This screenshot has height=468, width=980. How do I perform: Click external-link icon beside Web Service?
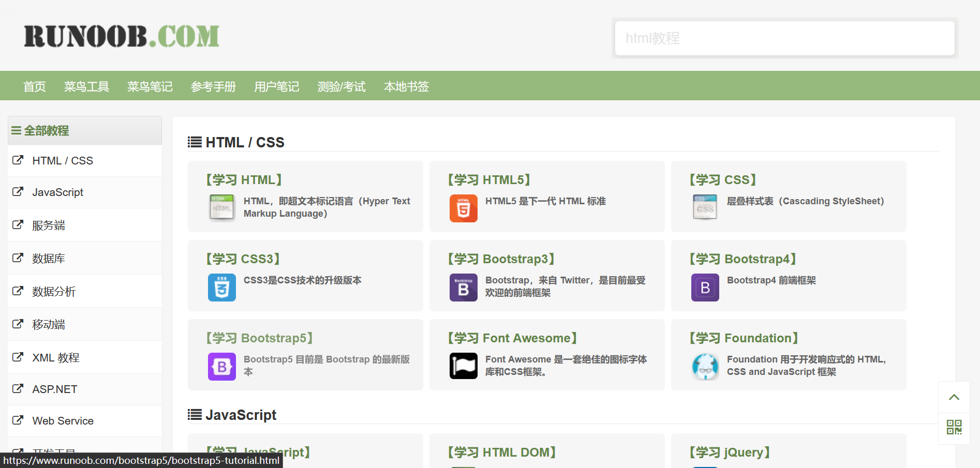point(18,420)
